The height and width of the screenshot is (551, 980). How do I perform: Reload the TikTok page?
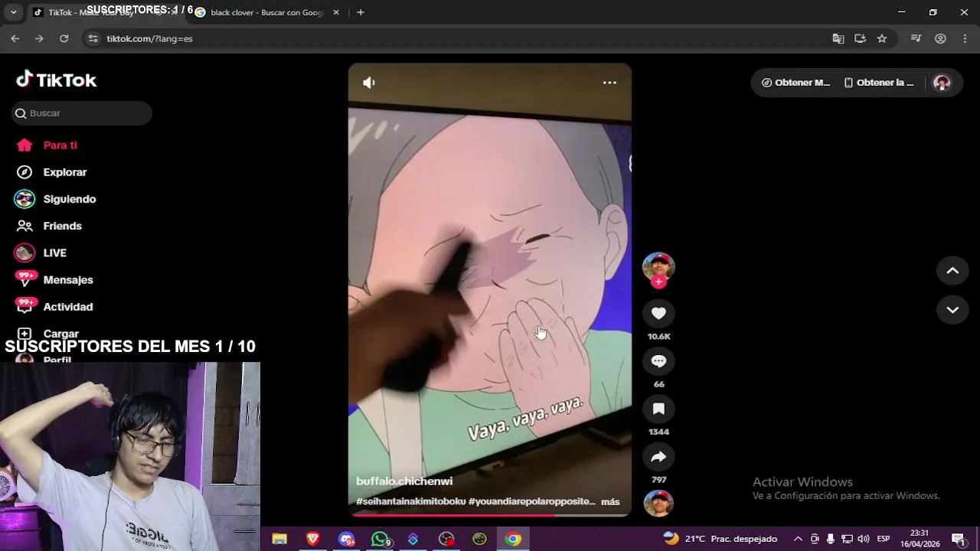(64, 38)
